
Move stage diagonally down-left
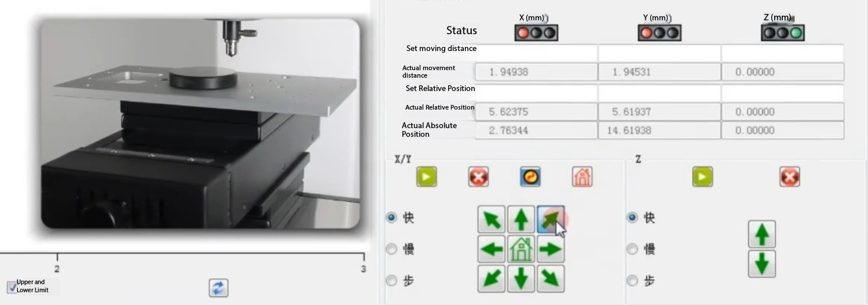492,279
